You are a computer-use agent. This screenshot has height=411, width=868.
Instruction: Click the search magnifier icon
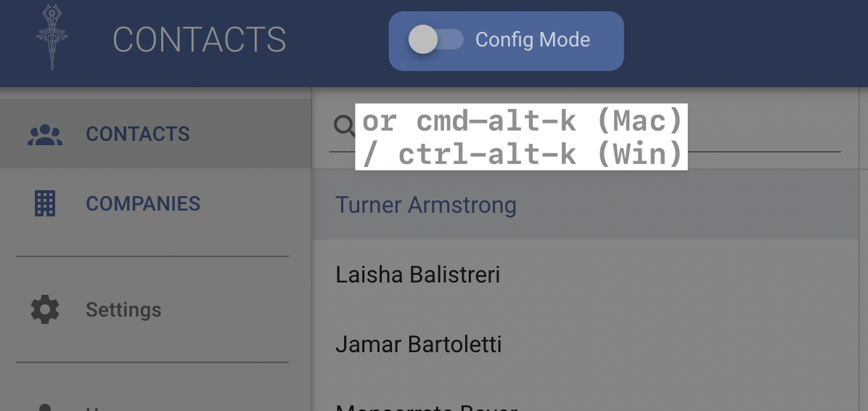pyautogui.click(x=343, y=126)
